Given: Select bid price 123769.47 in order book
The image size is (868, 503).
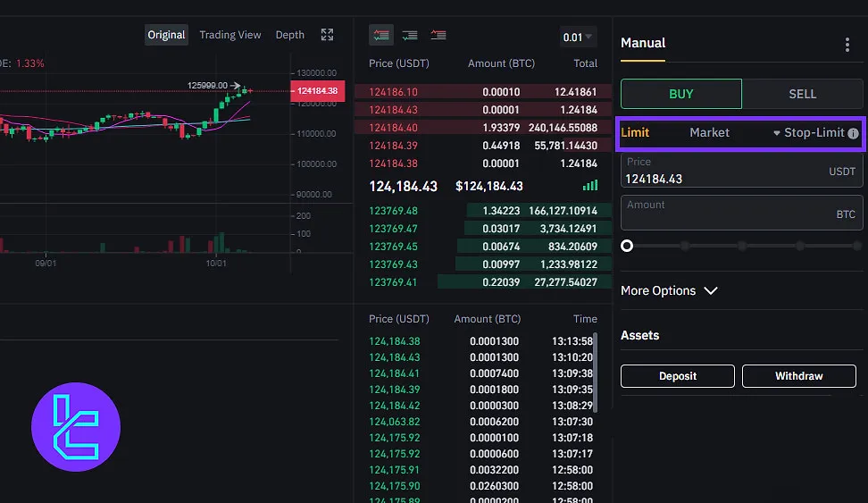Looking at the screenshot, I should [393, 229].
